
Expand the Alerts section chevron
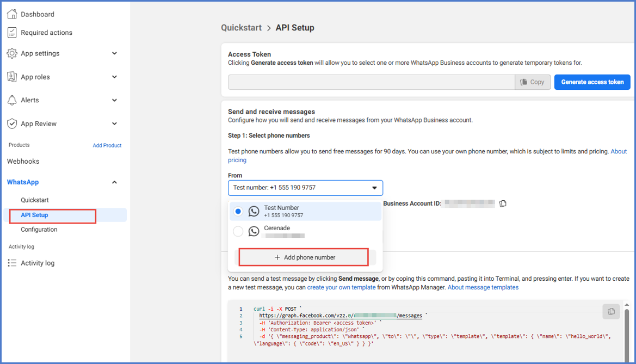[114, 100]
